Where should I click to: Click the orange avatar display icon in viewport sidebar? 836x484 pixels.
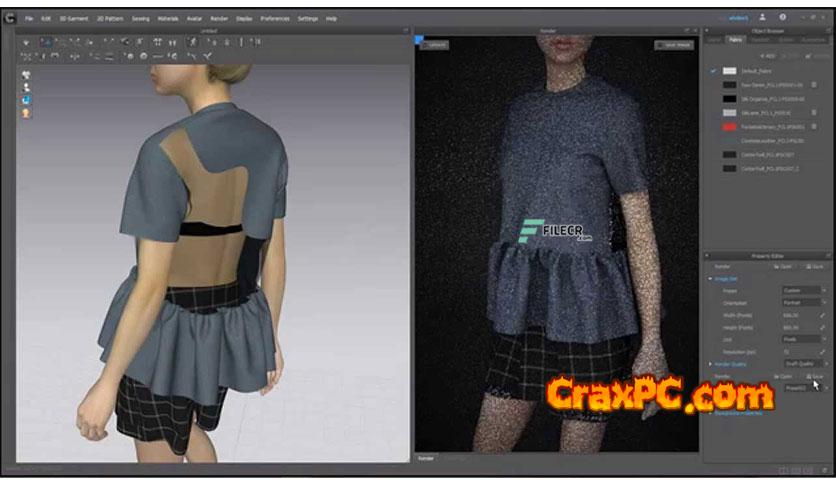[25, 113]
